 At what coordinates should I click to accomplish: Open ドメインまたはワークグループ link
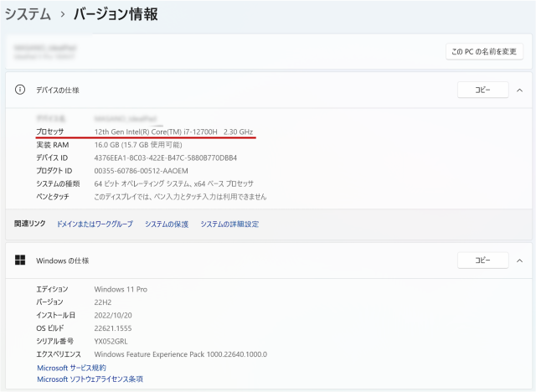tap(95, 224)
